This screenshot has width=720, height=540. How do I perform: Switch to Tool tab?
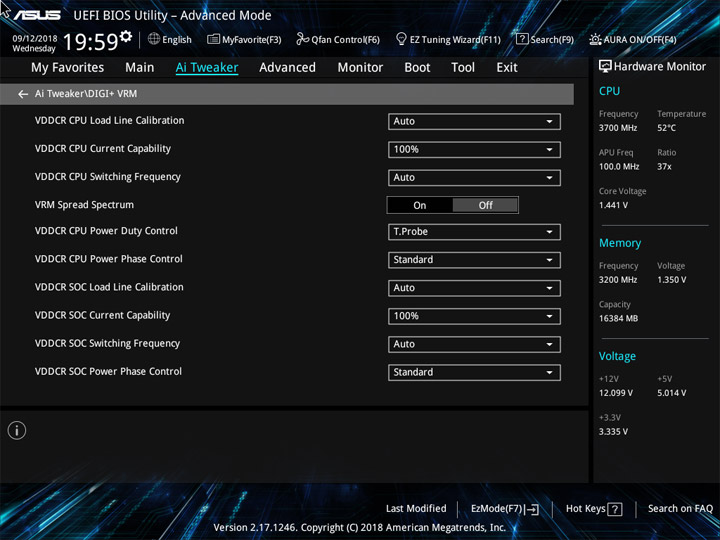(463, 68)
